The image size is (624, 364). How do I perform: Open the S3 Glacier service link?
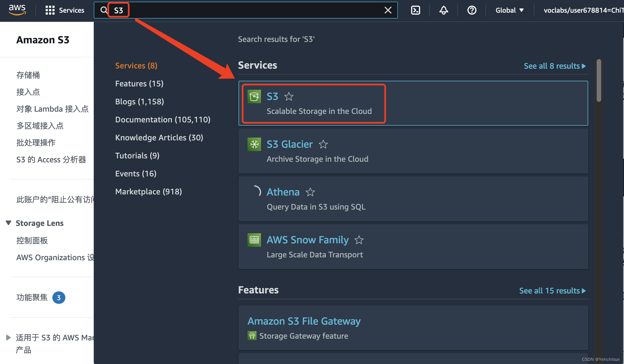coord(290,144)
